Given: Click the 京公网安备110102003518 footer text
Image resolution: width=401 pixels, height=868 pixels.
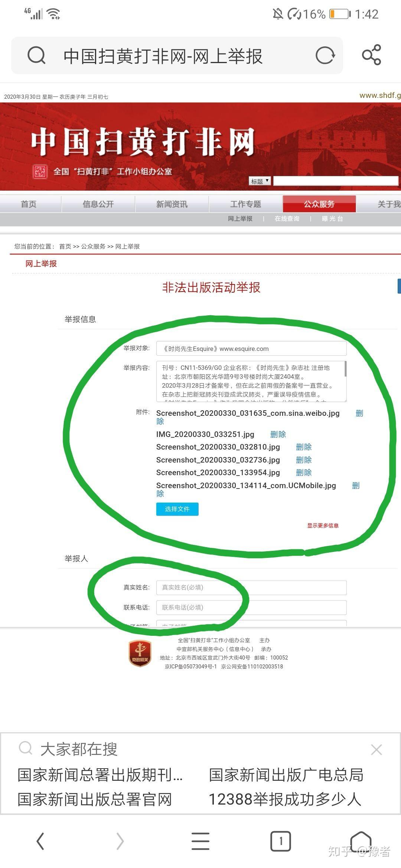Looking at the screenshot, I should pyautogui.click(x=252, y=667).
